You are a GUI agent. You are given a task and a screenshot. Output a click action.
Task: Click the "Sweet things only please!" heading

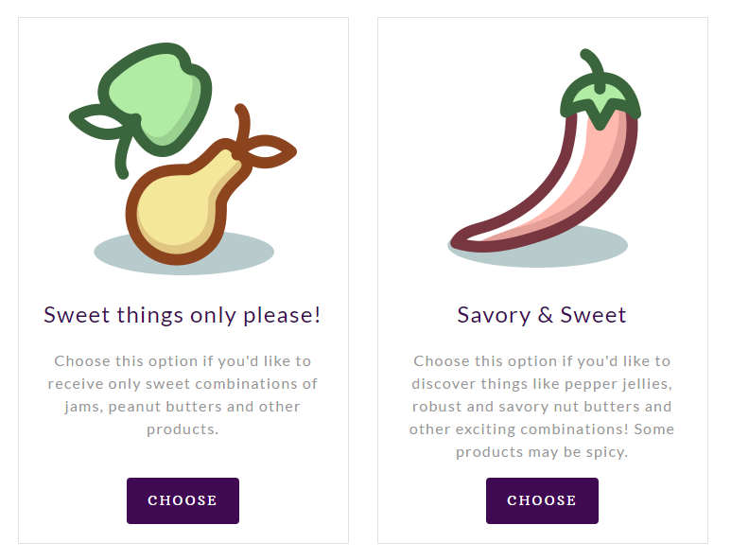pyautogui.click(x=183, y=315)
